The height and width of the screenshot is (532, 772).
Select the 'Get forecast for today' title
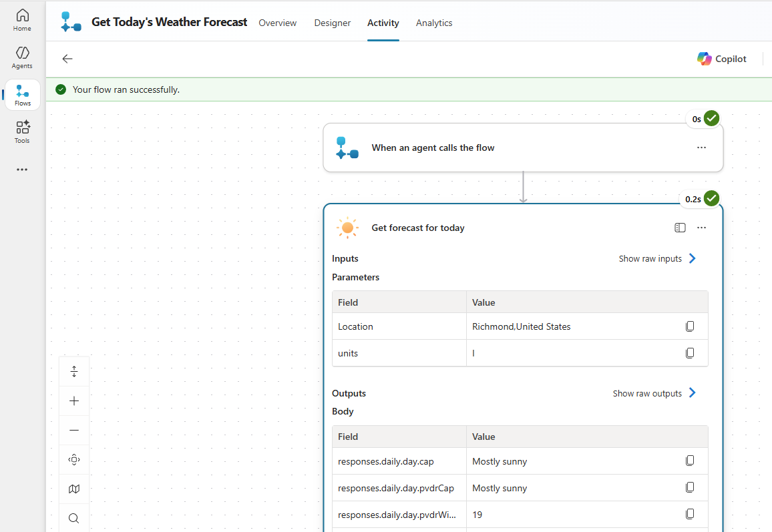pos(418,228)
